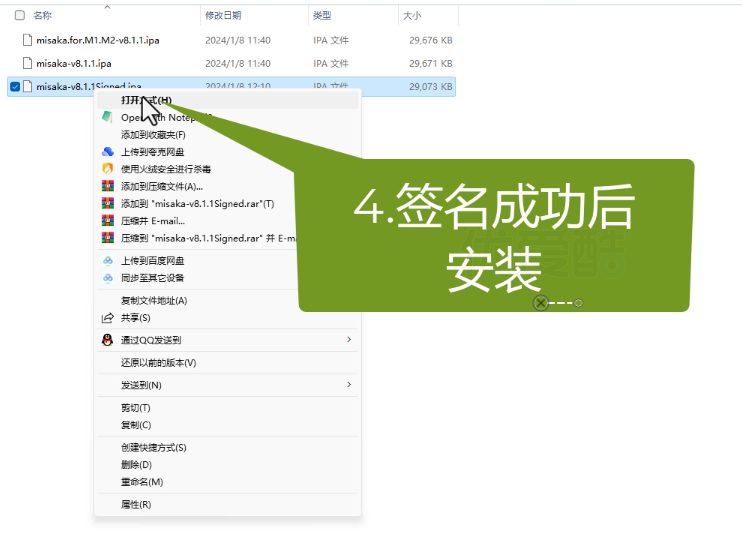Select 共享(S)
The width and height of the screenshot is (742, 537).
click(x=136, y=318)
